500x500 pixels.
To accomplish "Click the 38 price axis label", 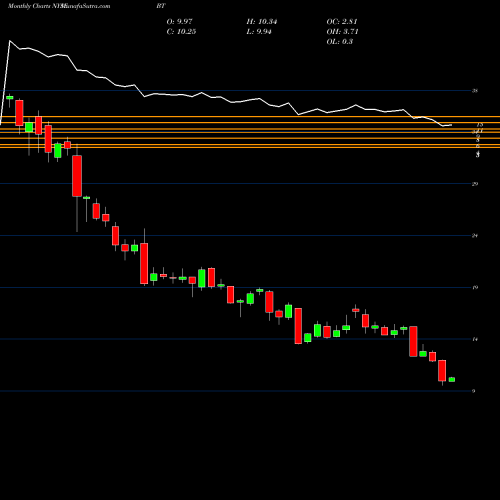I will tap(475, 90).
